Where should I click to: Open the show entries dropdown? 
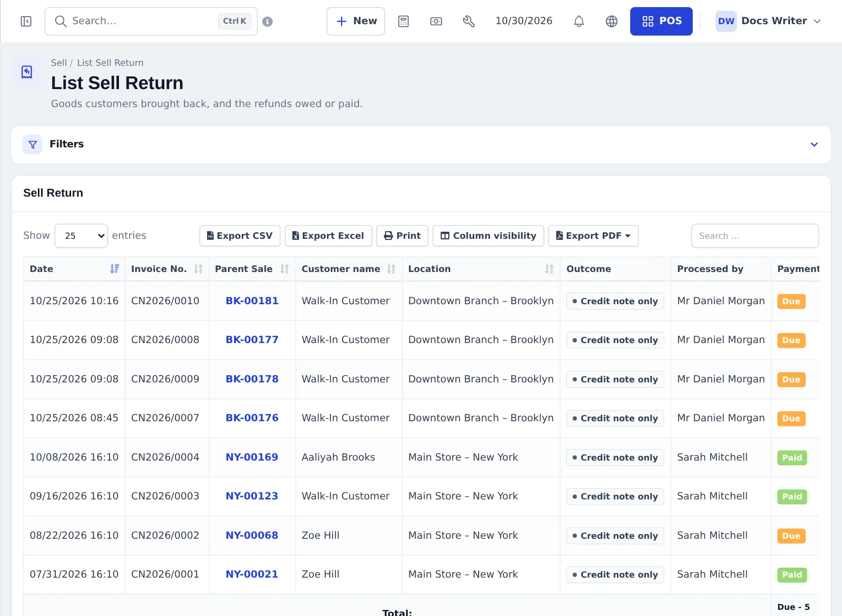point(81,236)
